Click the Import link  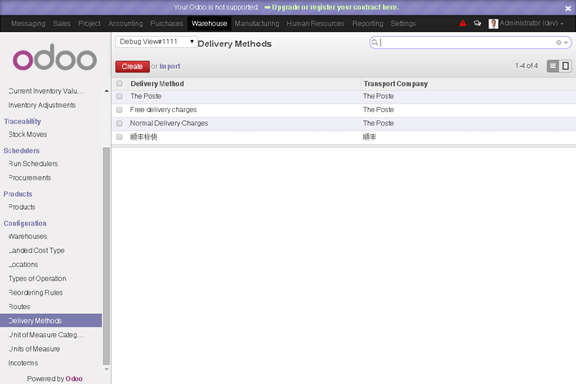(170, 67)
